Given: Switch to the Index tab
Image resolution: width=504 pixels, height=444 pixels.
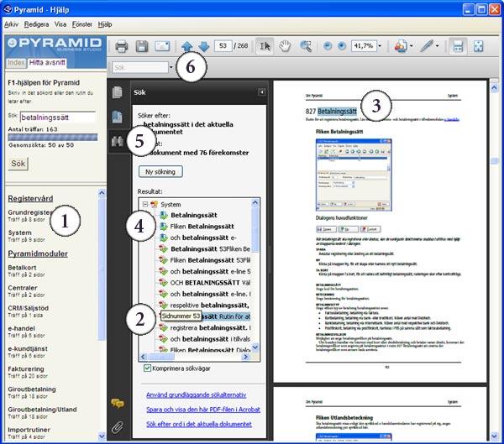Looking at the screenshot, I should pyautogui.click(x=16, y=63).
